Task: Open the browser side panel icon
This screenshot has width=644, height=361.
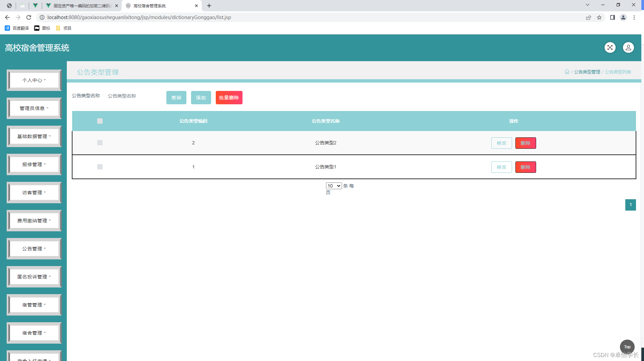Action: pos(612,17)
